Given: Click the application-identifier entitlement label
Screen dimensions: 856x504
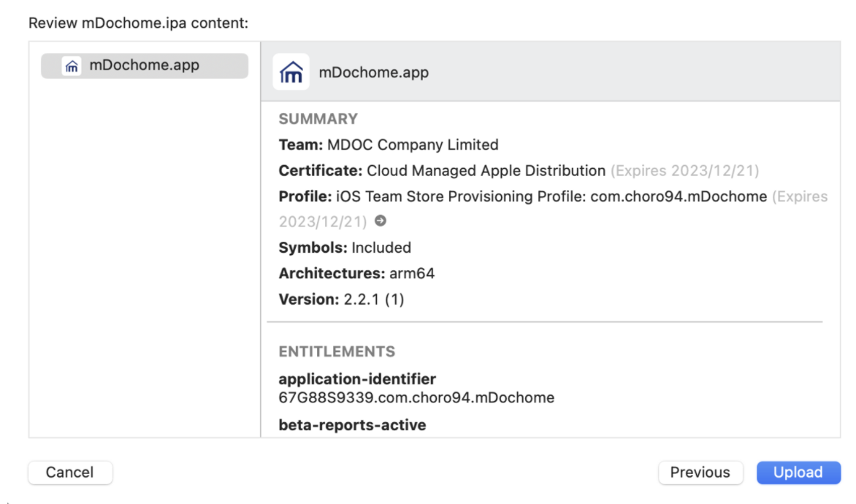Looking at the screenshot, I should click(x=357, y=379).
